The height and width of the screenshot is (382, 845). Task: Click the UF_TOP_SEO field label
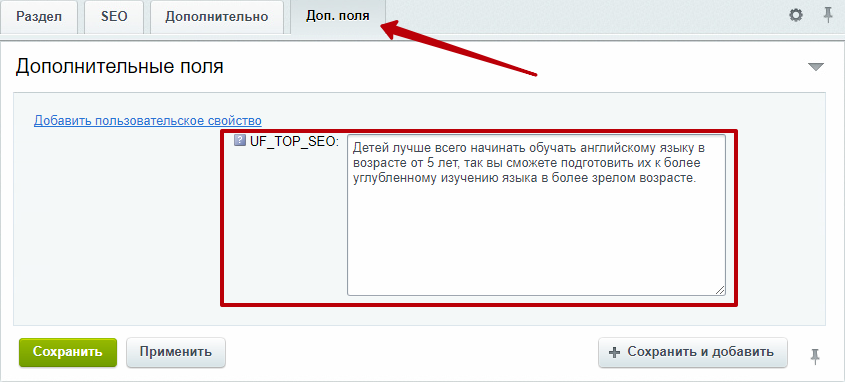click(294, 141)
